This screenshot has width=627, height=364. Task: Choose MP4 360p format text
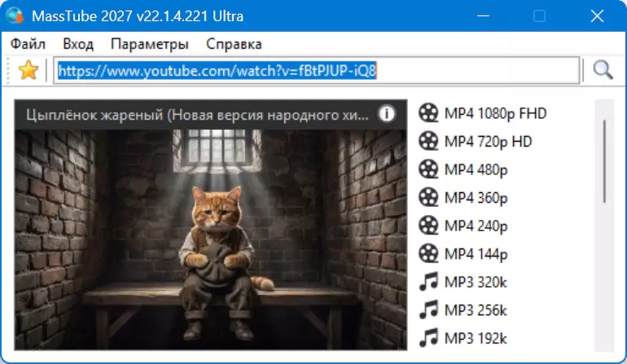point(476,198)
